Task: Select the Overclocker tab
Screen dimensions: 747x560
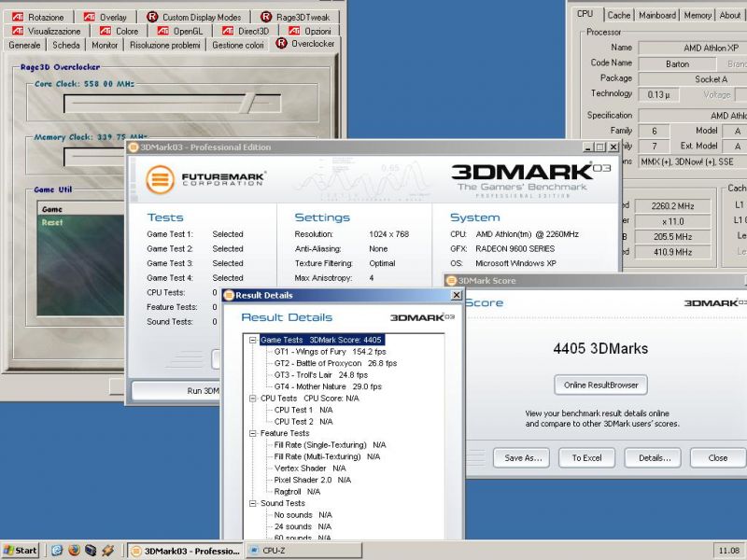Action: click(x=305, y=44)
